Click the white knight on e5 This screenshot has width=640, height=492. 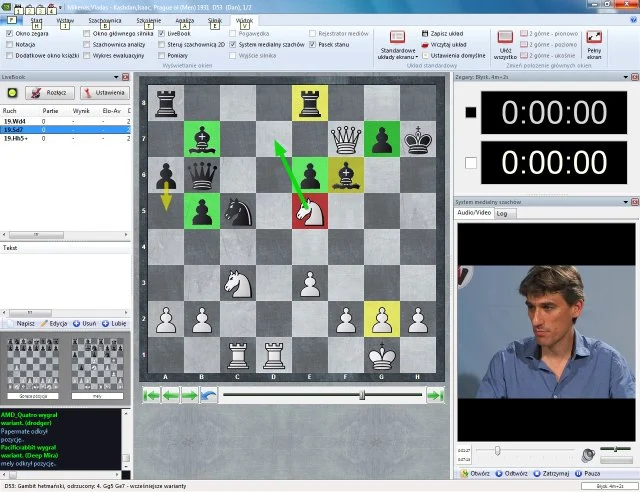pyautogui.click(x=311, y=211)
